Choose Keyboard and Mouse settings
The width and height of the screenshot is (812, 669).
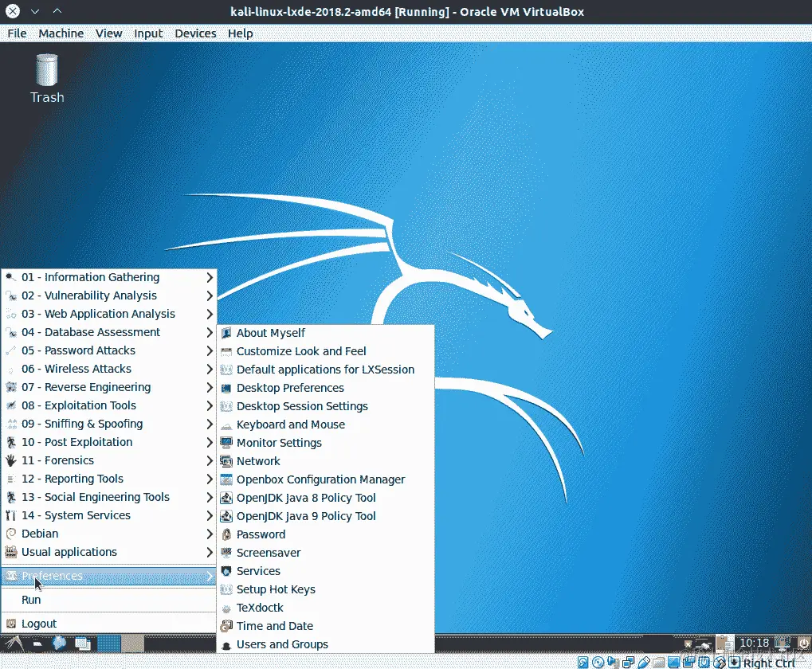[x=325, y=424]
